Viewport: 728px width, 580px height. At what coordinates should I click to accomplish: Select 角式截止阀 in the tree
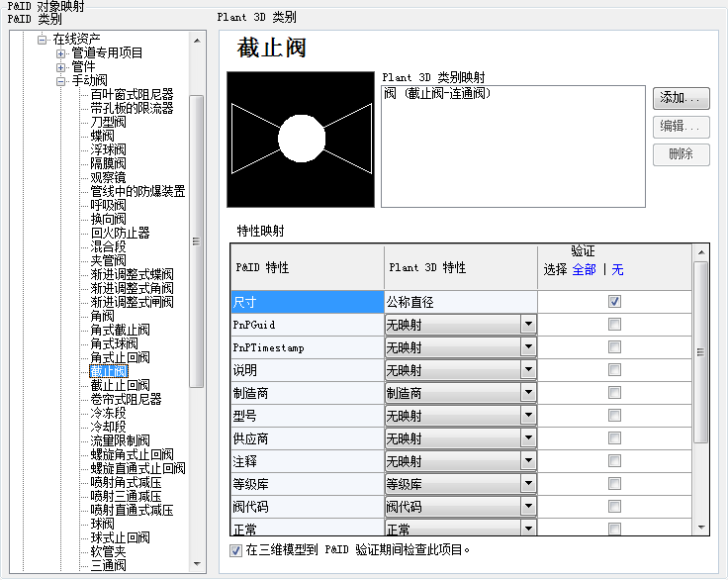[121, 330]
